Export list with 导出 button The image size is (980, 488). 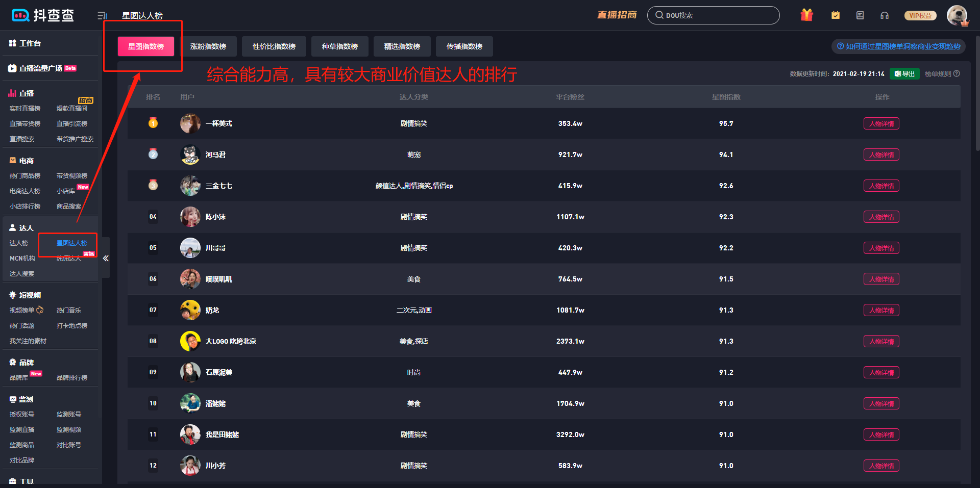[904, 74]
